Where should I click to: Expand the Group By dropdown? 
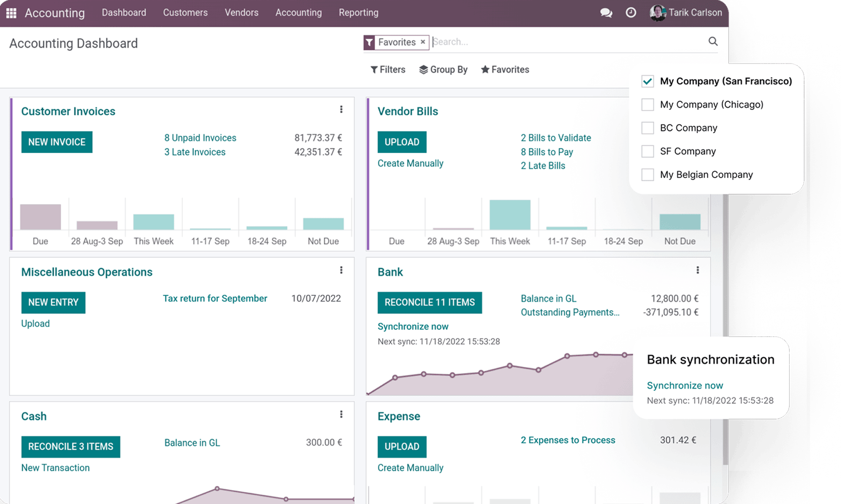[x=443, y=70]
